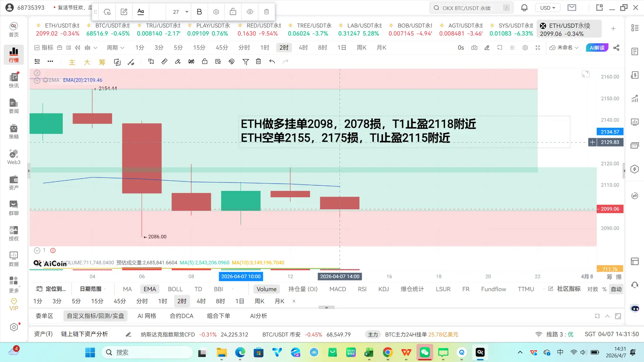Add a new ticker tab with plus
This screenshot has width=644, height=362.
[x=613, y=29]
